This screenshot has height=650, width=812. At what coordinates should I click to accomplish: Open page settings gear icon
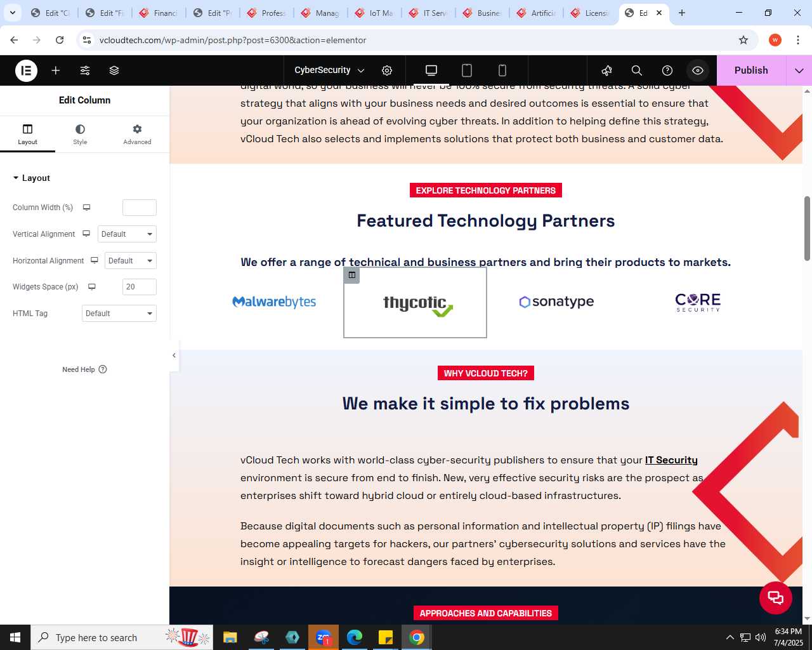pos(387,70)
